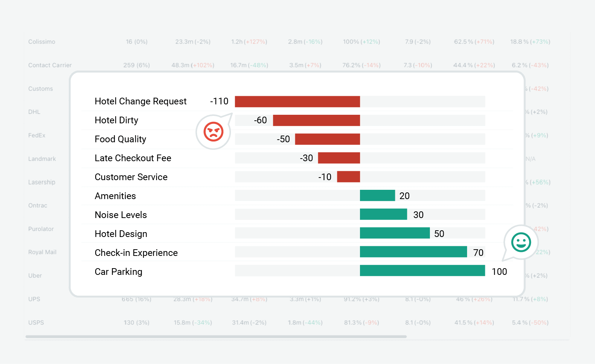Click the angry red face icon
Screen dimensions: 595x364
pyautogui.click(x=213, y=131)
